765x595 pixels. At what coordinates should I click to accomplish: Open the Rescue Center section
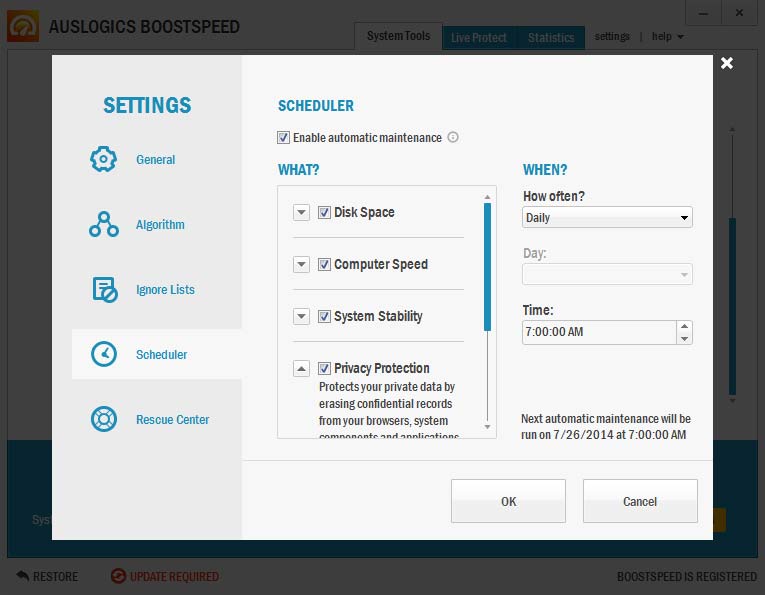pos(172,419)
